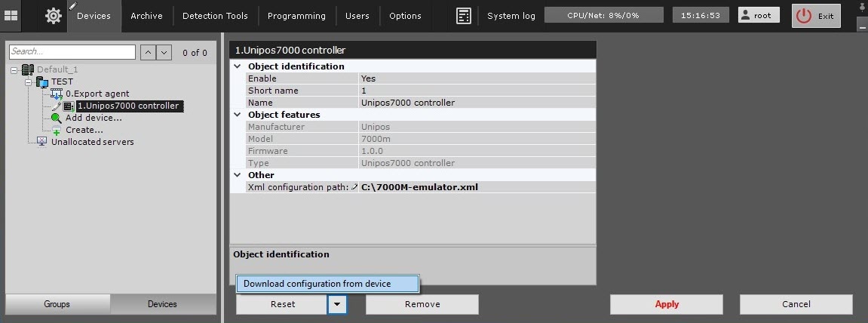The image size is (868, 323).
Task: Click the path C:\7000M-emulator.xml
Action: pyautogui.click(x=419, y=187)
